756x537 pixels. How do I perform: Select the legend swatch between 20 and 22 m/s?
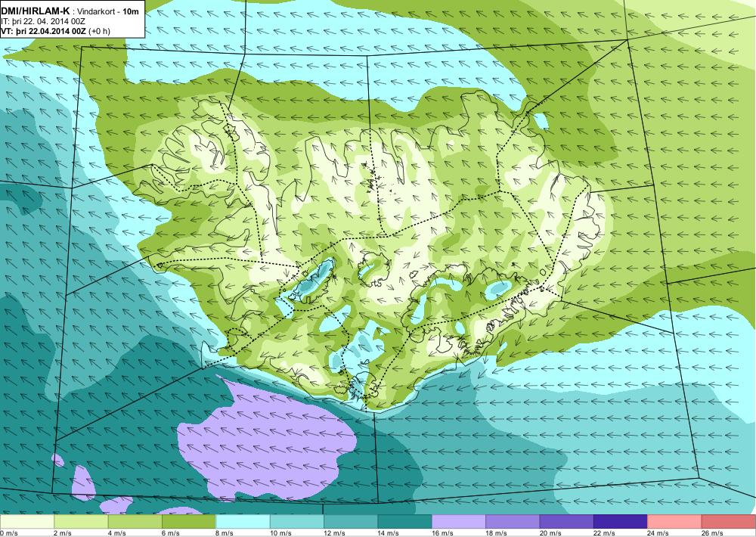(x=567, y=522)
